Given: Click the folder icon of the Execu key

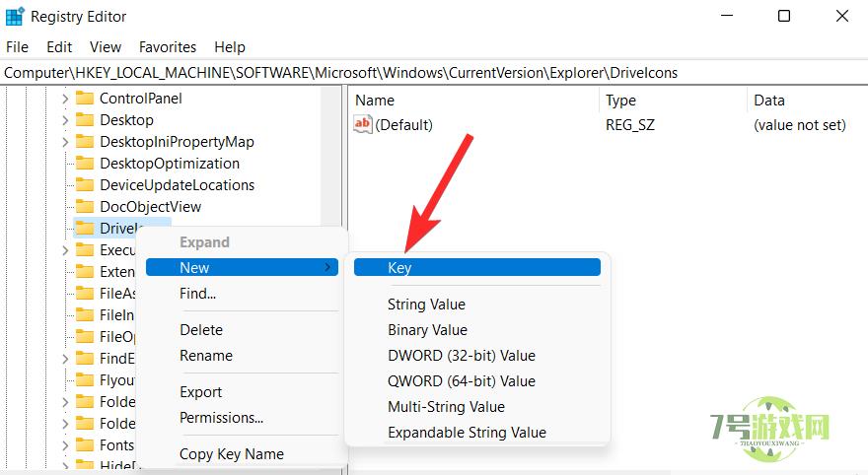Looking at the screenshot, I should click(x=85, y=250).
